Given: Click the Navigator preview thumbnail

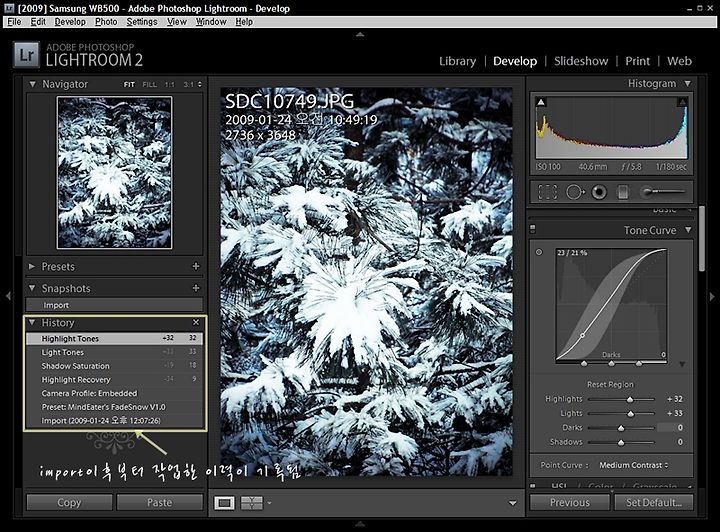Looking at the screenshot, I should pos(114,173).
